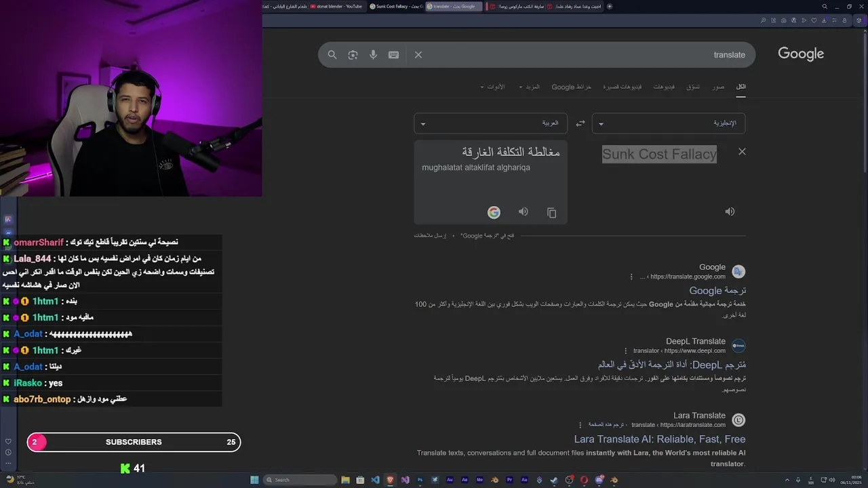Open Lara Translate AI result link
Viewport: 868px width, 488px height.
coord(660,439)
